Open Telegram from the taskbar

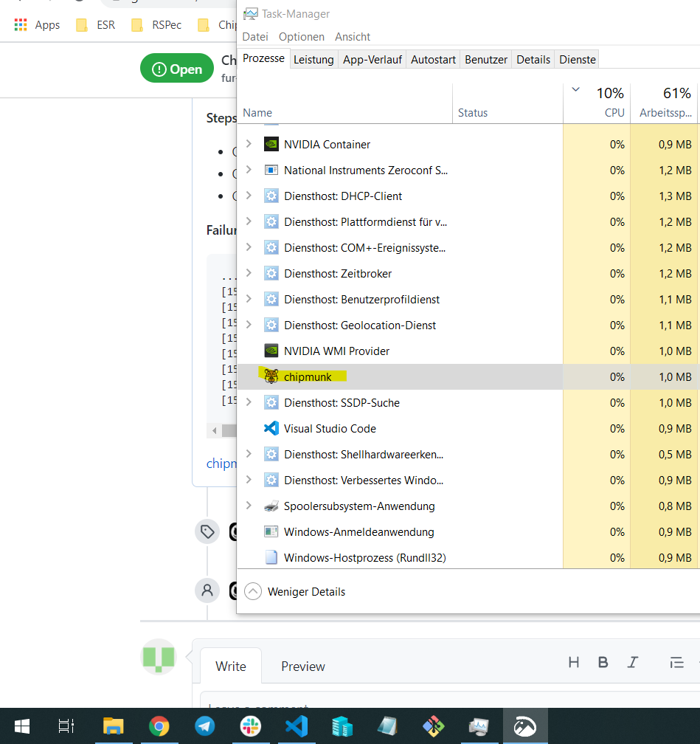click(x=204, y=726)
